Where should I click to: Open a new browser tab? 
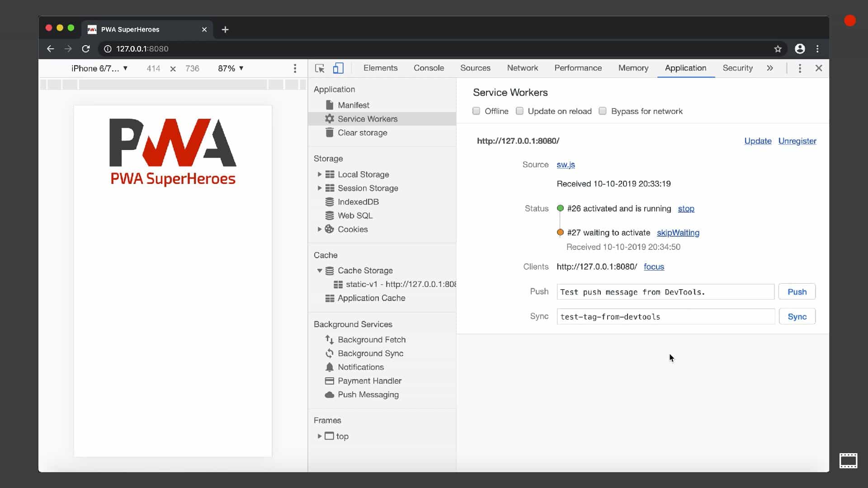click(x=225, y=29)
